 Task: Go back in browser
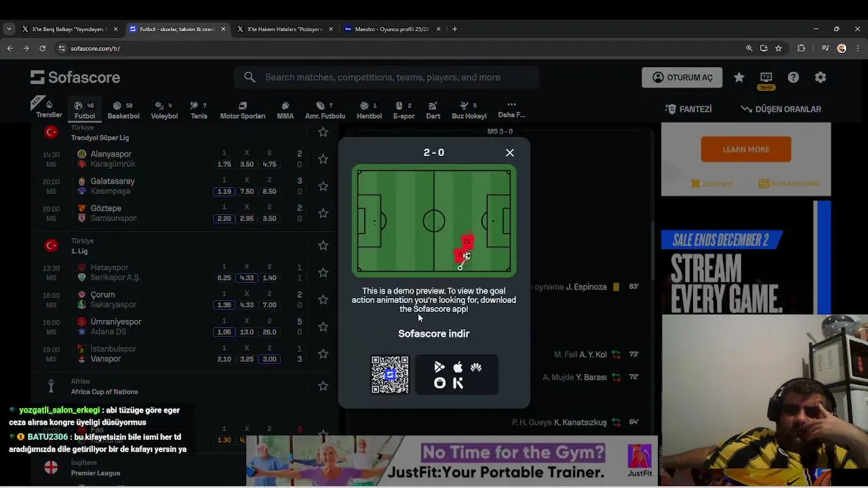coord(9,48)
